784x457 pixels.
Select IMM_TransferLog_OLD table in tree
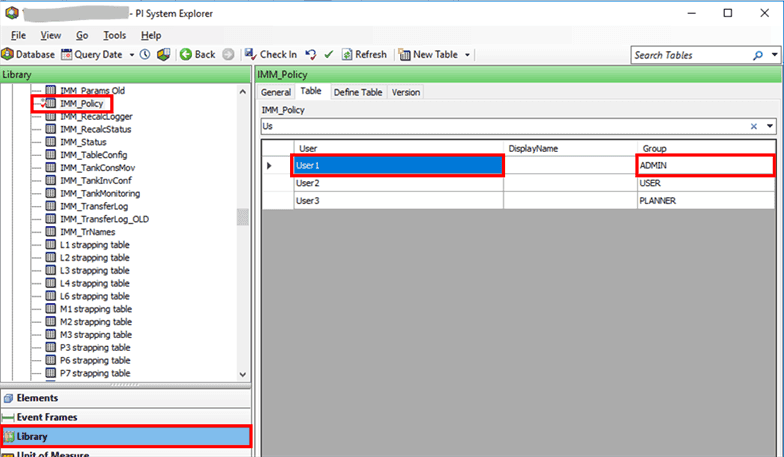[x=104, y=219]
